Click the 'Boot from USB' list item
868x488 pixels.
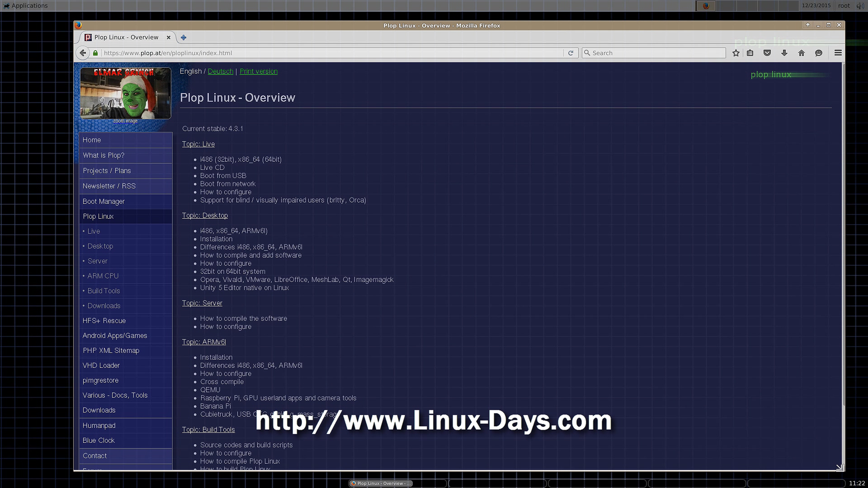tap(223, 176)
